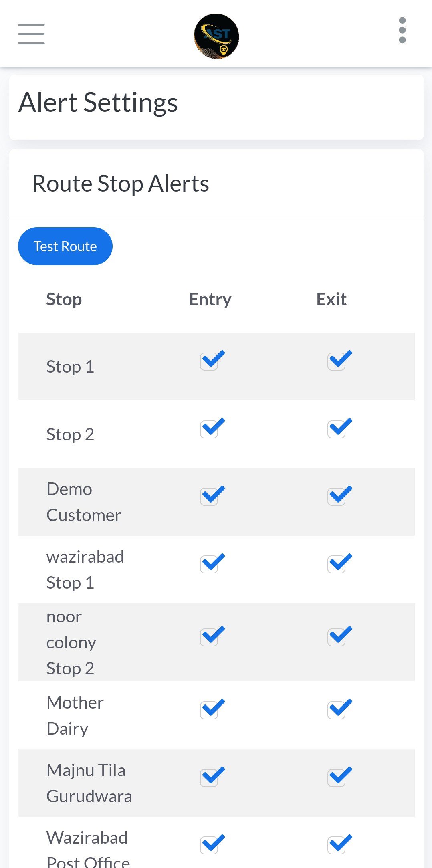Disable Exit alert for Majnu Tila Gurudwara
This screenshot has height=868, width=432.
(337, 778)
